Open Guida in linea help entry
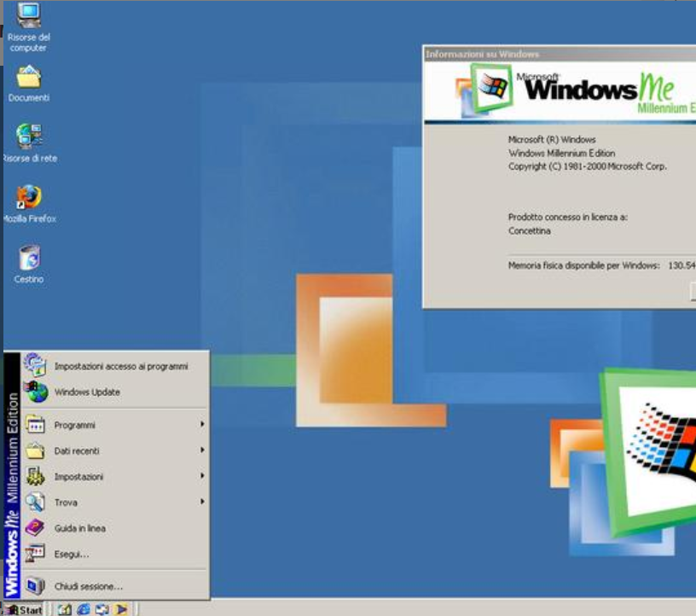Viewport: 696px width, 616px height. pyautogui.click(x=79, y=528)
